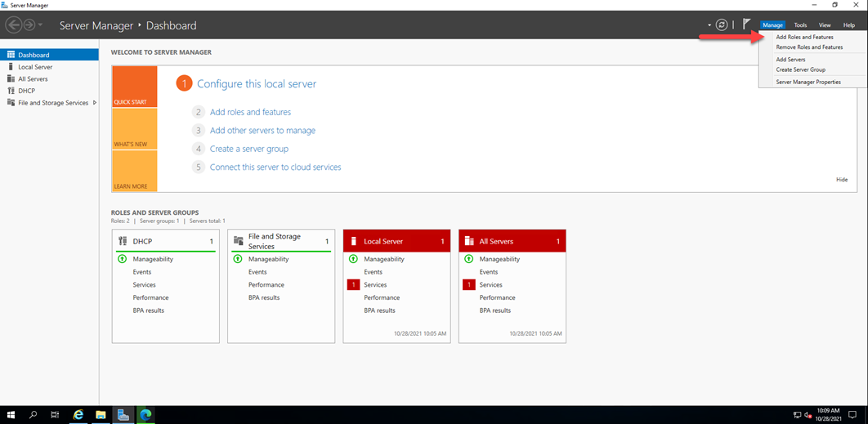Viewport: 868px width, 424px height.
Task: Choose Add Roles and Features menu entry
Action: pos(804,37)
